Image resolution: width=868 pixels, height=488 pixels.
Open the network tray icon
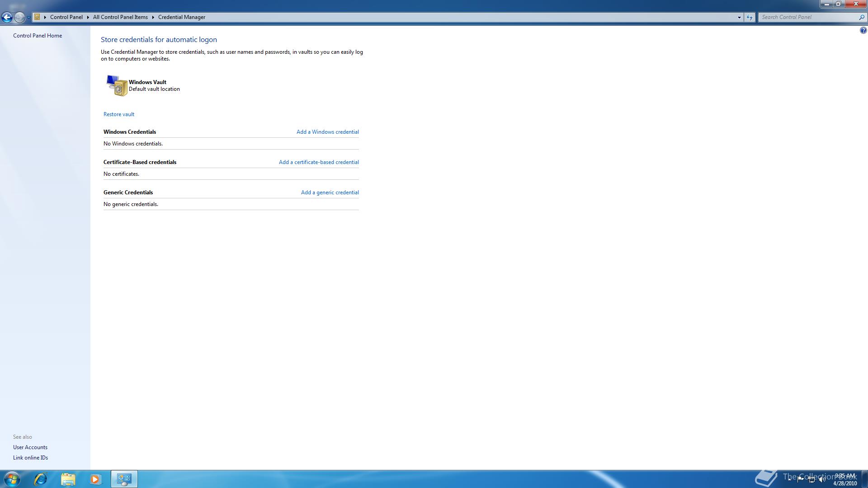[811, 479]
